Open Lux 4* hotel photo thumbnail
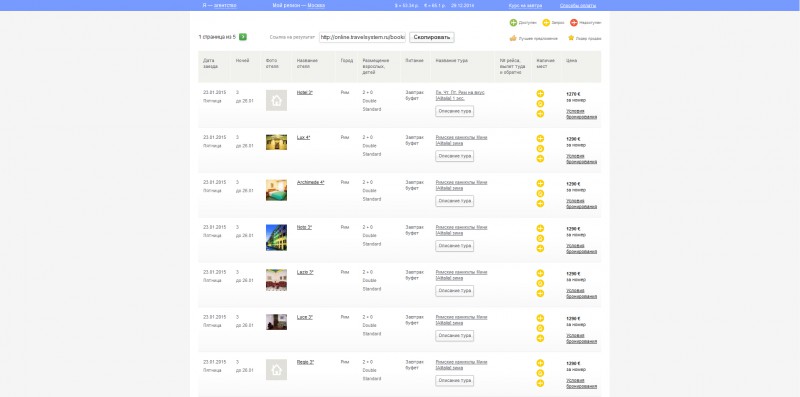Viewport: 800px width, 397px height. click(x=276, y=142)
